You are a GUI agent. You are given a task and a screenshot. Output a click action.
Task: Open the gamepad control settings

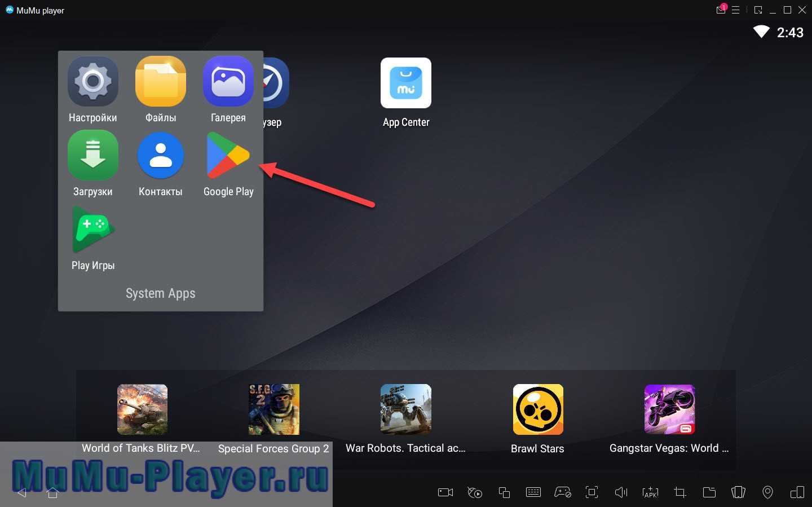click(563, 492)
